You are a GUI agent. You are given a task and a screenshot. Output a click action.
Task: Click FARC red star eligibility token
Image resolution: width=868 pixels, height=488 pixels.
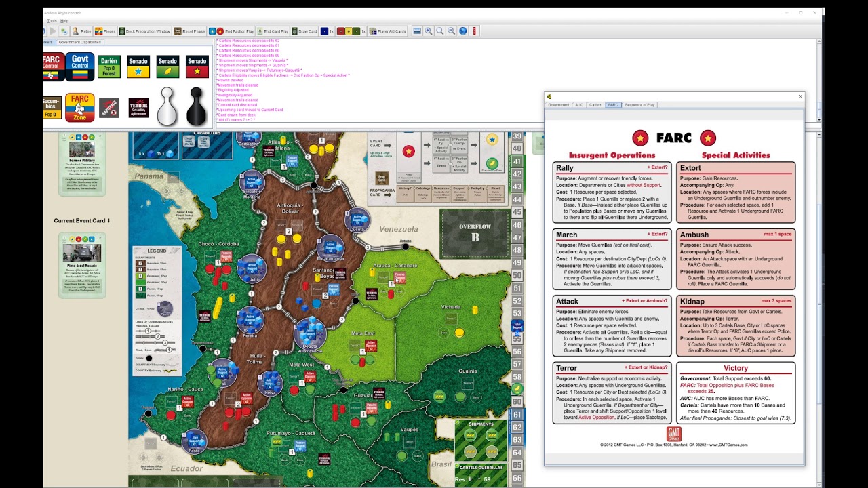tap(408, 152)
